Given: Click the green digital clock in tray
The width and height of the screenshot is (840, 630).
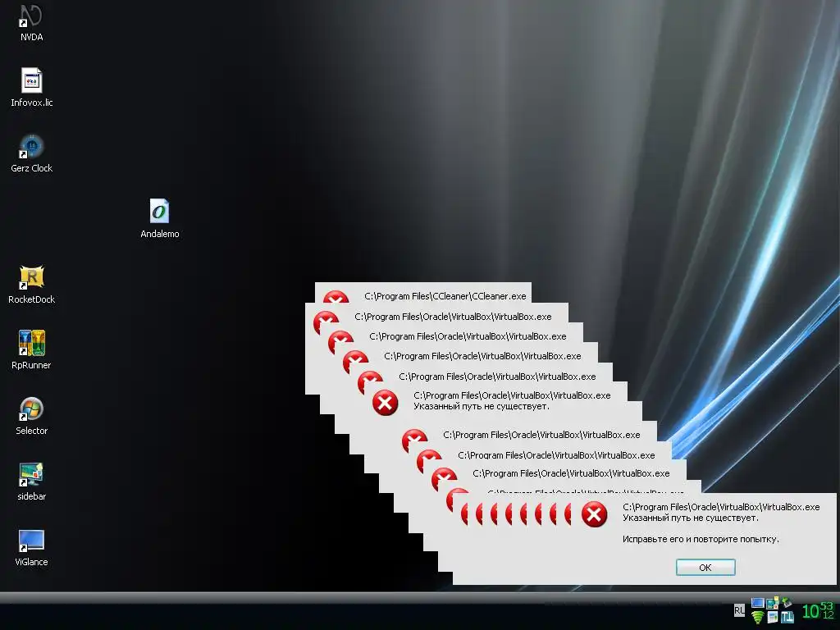Looking at the screenshot, I should pos(818,610).
